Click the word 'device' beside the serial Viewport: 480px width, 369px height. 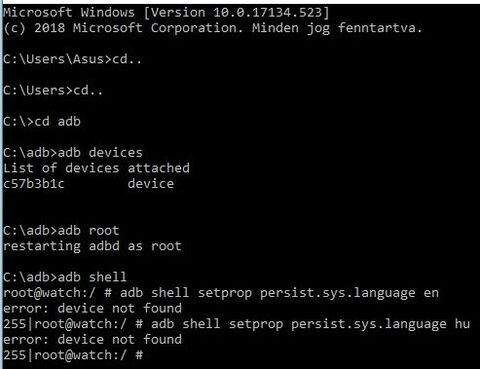coord(151,183)
